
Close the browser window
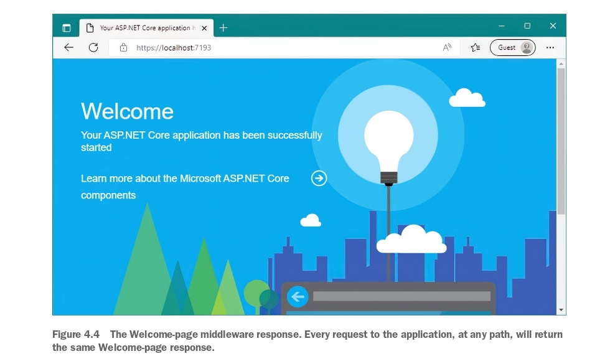[x=553, y=26]
